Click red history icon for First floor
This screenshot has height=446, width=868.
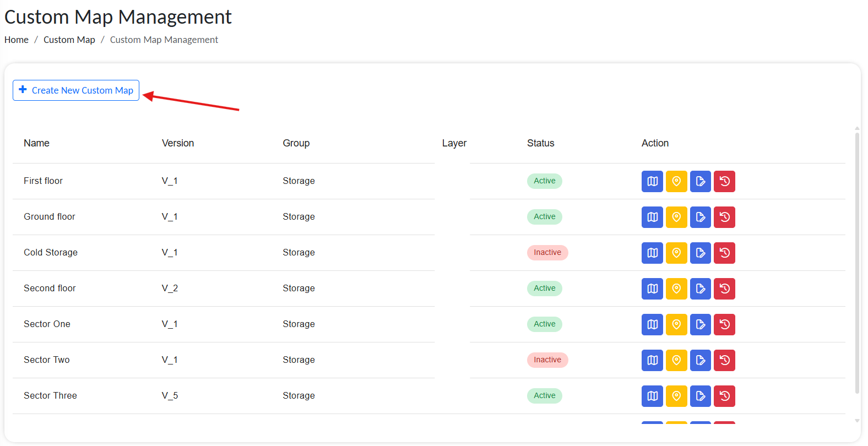[x=725, y=181]
